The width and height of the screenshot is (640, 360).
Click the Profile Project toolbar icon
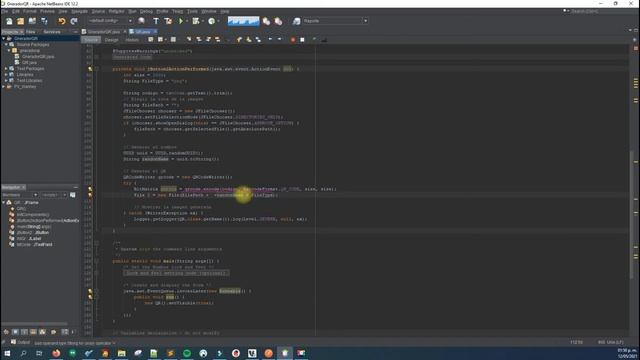coord(211,21)
